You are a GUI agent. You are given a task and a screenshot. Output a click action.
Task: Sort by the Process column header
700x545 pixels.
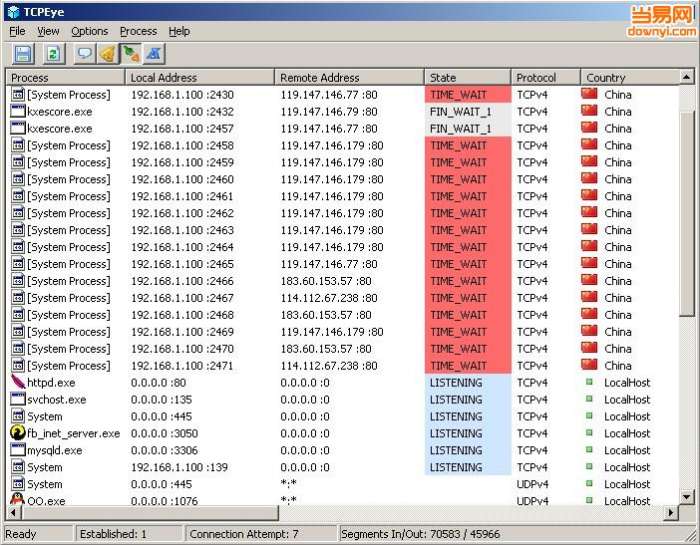pos(66,77)
